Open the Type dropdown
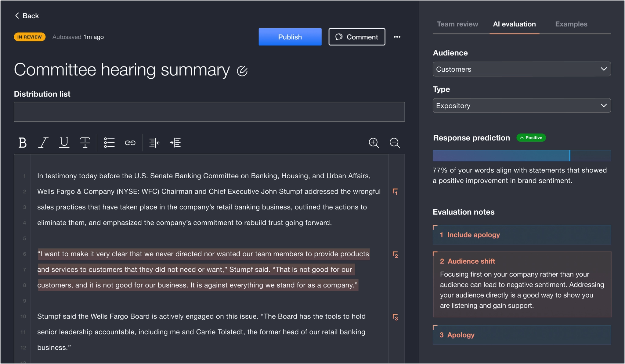 [x=522, y=105]
